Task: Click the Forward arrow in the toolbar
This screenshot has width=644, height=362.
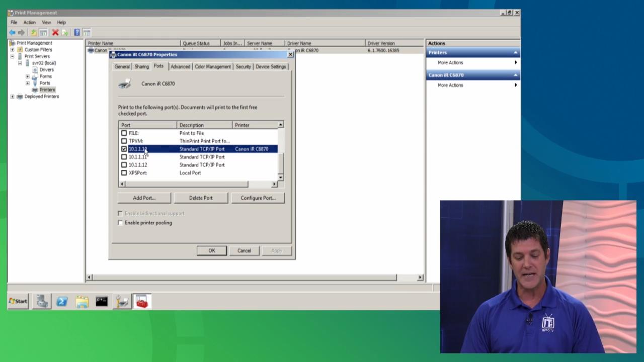Action: [21, 33]
